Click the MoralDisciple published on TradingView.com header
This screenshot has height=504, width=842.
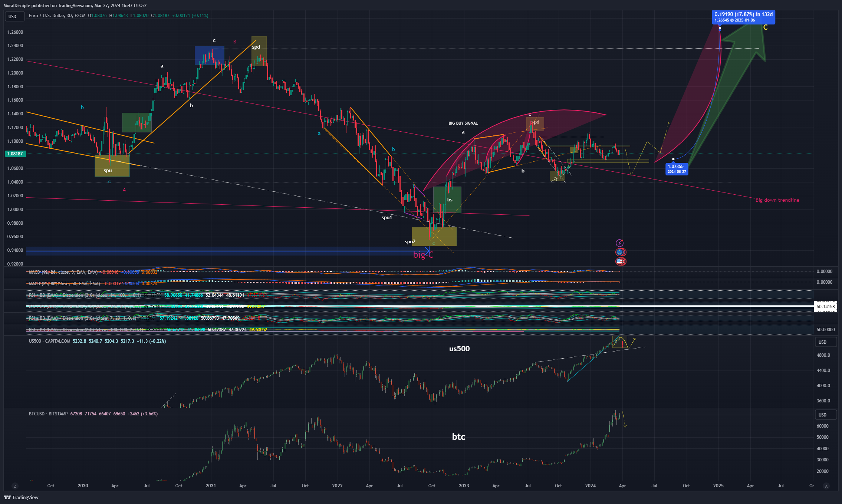tap(75, 6)
